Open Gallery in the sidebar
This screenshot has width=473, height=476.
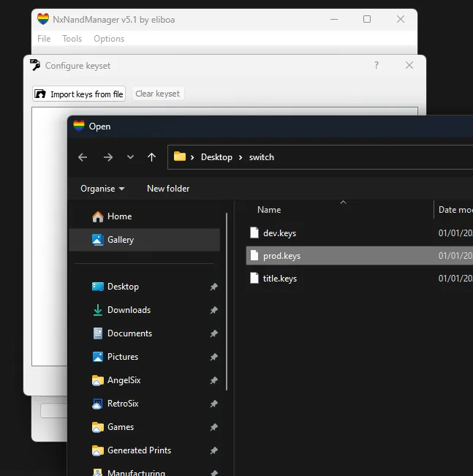click(x=121, y=240)
